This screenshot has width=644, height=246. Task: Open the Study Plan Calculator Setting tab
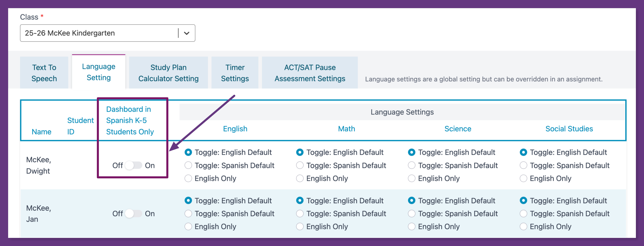tap(168, 73)
